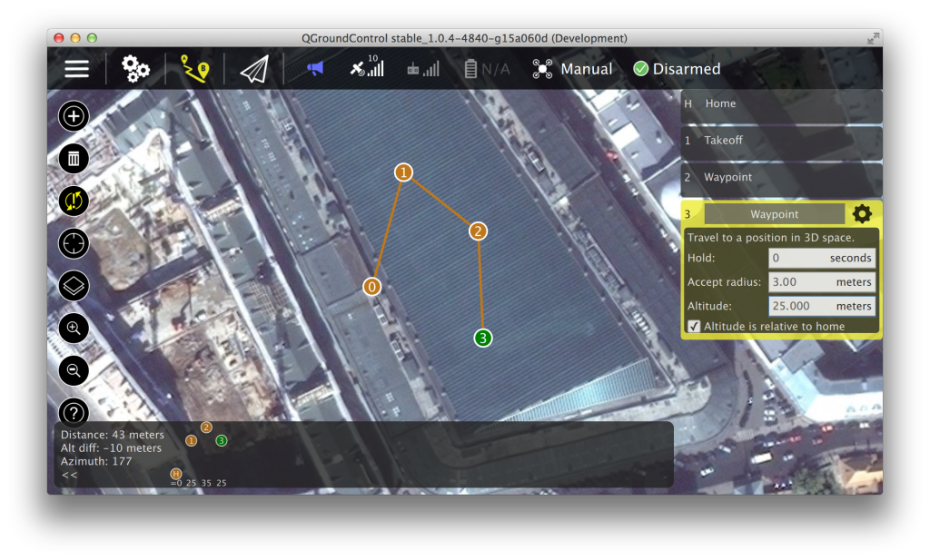The image size is (930, 560).
Task: Select the Takeoff mission item
Action: pyautogui.click(x=781, y=141)
